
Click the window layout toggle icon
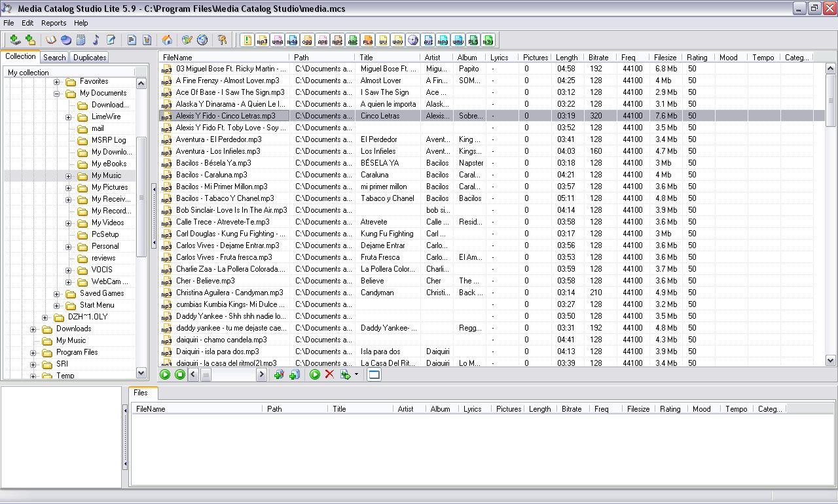(374, 374)
